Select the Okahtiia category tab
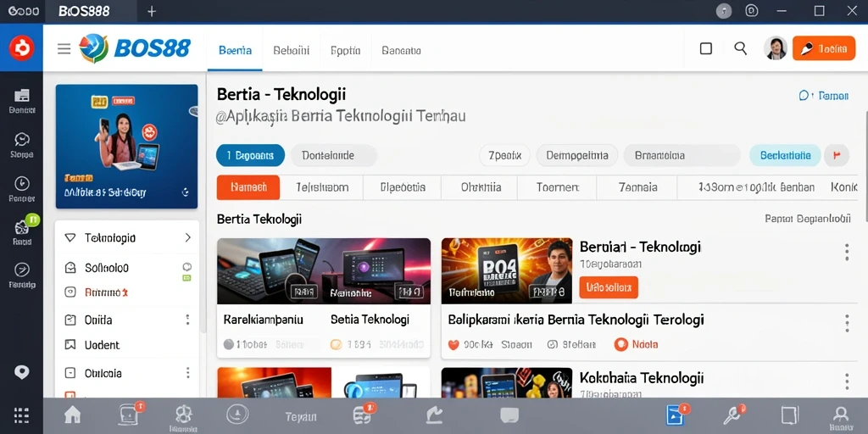 (x=481, y=187)
